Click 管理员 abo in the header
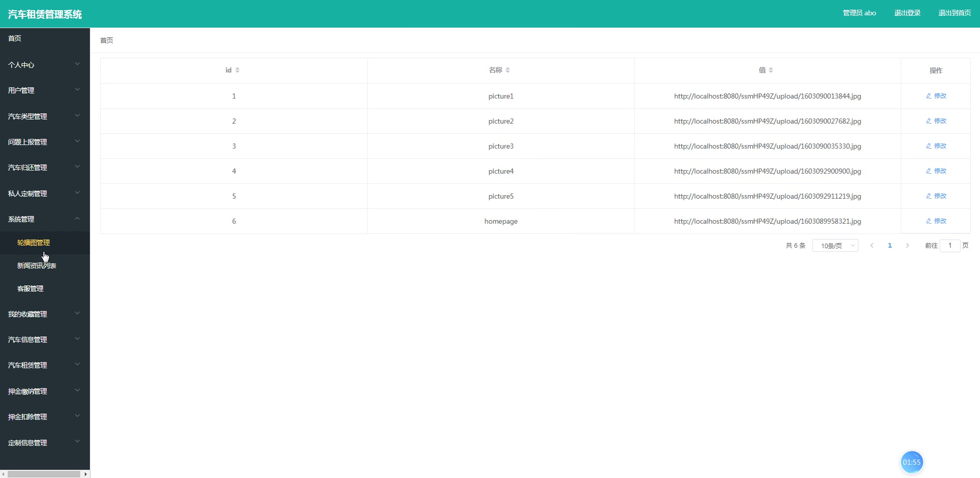Viewport: 980px width, 478px height. click(859, 13)
